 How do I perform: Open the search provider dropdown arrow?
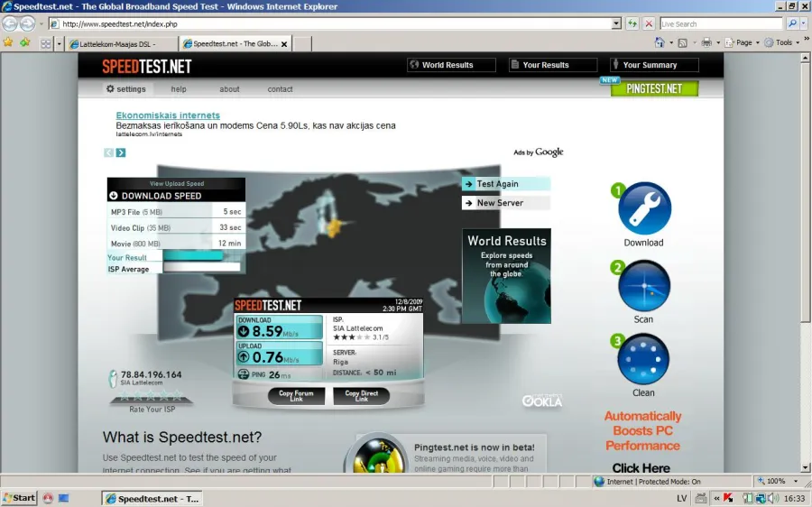(x=803, y=23)
